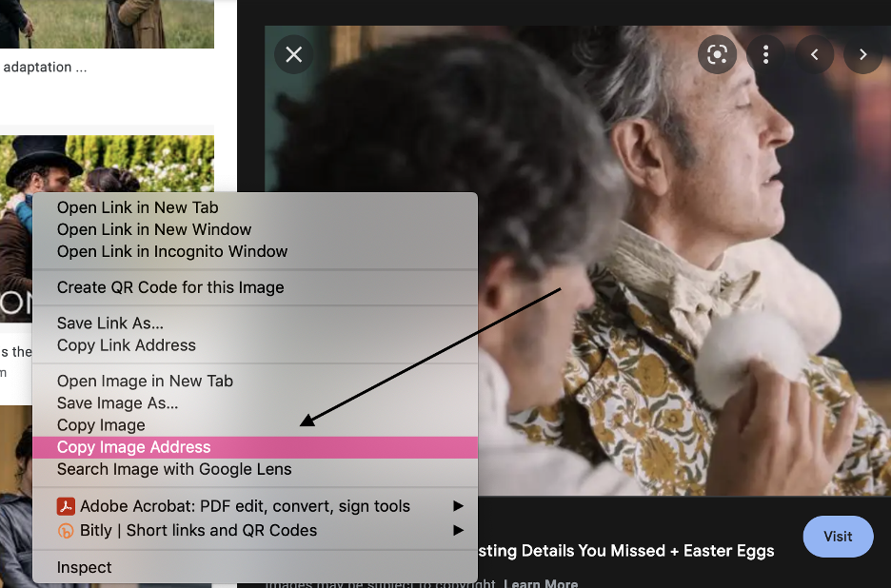Image resolution: width=891 pixels, height=588 pixels.
Task: Expand the Bitly submenu arrow
Action: [x=458, y=530]
